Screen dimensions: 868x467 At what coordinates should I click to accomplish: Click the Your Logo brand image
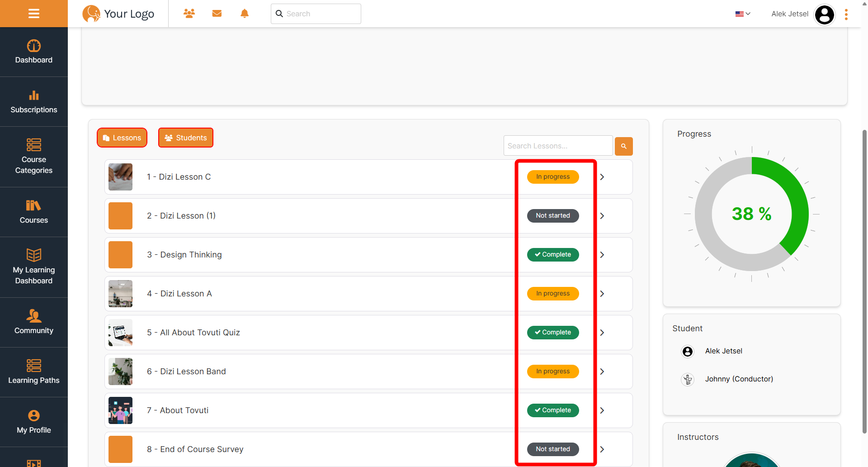[118, 14]
